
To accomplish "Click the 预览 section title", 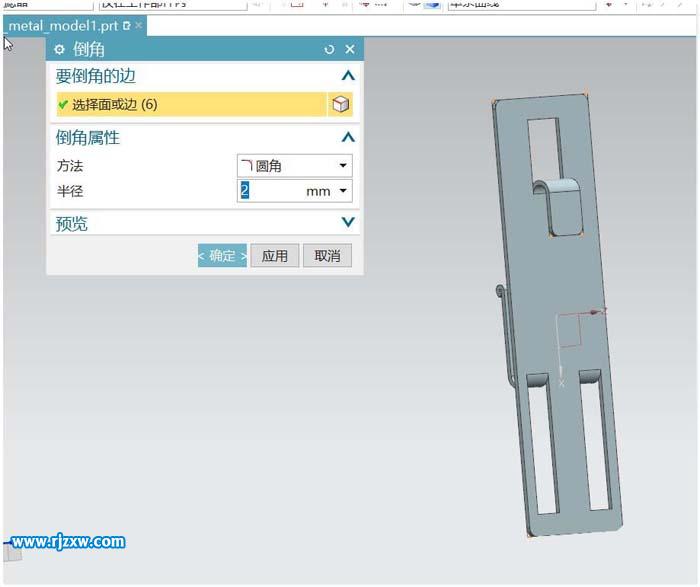I will (x=71, y=223).
